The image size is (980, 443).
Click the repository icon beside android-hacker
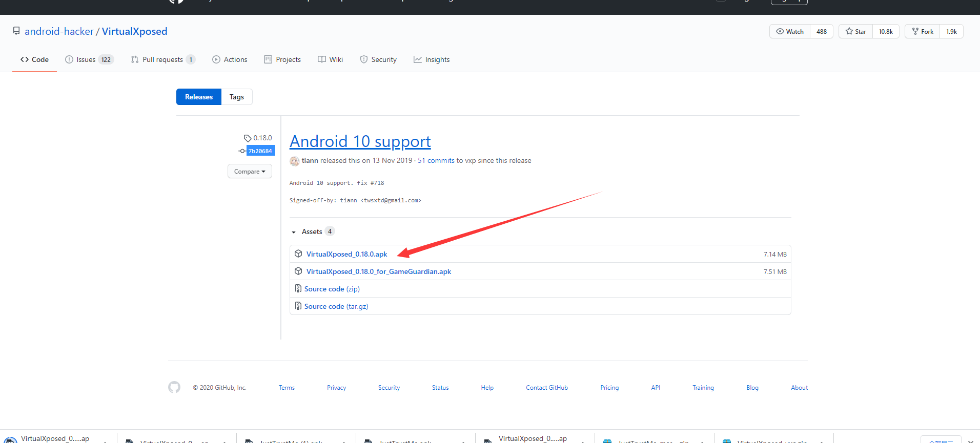point(16,31)
